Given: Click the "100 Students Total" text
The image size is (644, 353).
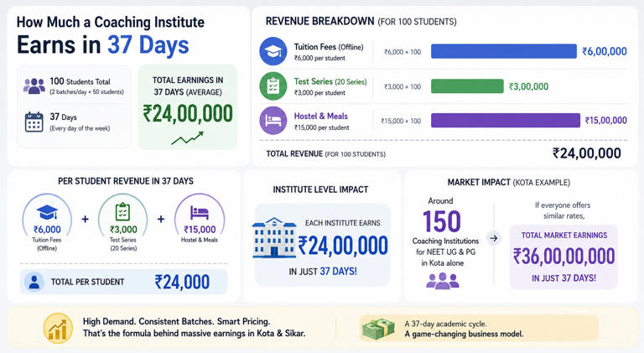Looking at the screenshot, I should coord(80,81).
